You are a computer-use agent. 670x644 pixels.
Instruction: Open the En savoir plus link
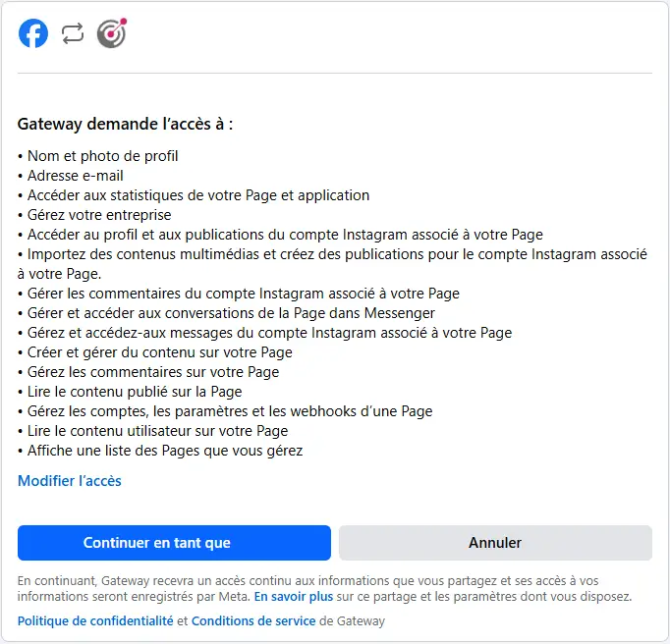point(294,596)
